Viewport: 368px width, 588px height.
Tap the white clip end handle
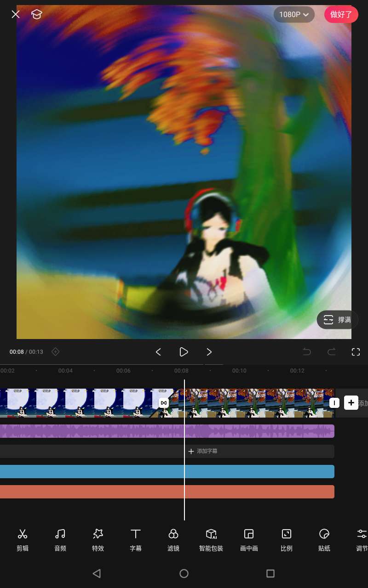coord(334,403)
